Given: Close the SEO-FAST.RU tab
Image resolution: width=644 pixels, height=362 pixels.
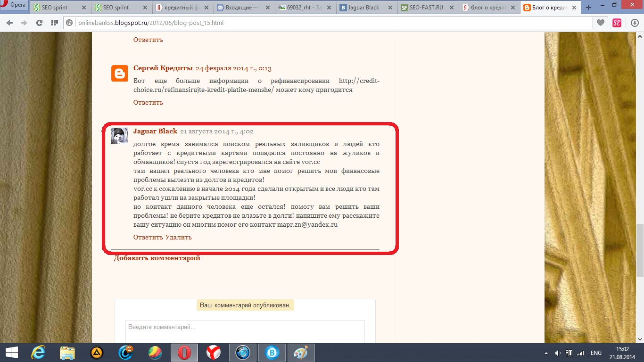Looking at the screenshot, I should pyautogui.click(x=451, y=8).
